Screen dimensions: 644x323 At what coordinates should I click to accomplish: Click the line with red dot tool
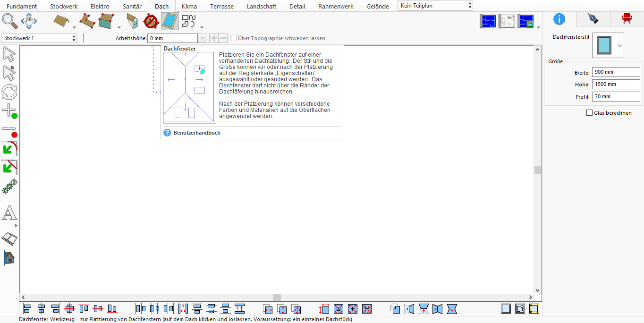[9, 132]
